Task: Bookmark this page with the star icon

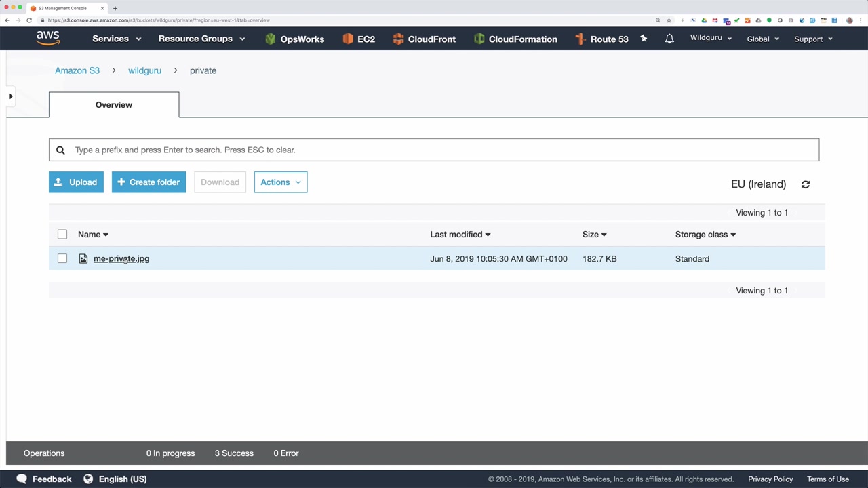Action: tap(669, 20)
